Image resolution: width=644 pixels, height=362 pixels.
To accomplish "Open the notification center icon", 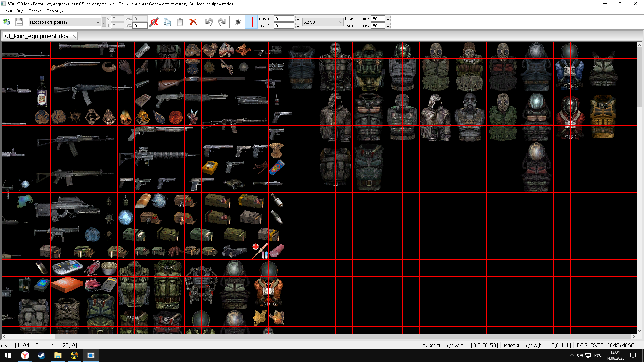I will [633, 355].
